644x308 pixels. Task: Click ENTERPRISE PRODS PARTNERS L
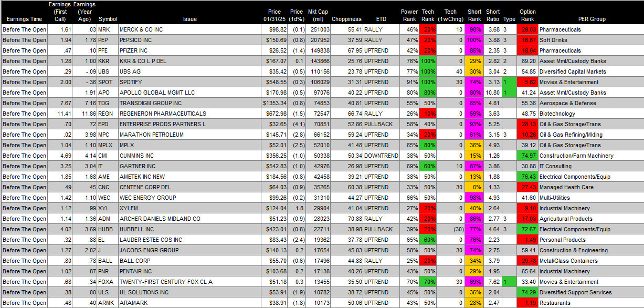(162, 124)
